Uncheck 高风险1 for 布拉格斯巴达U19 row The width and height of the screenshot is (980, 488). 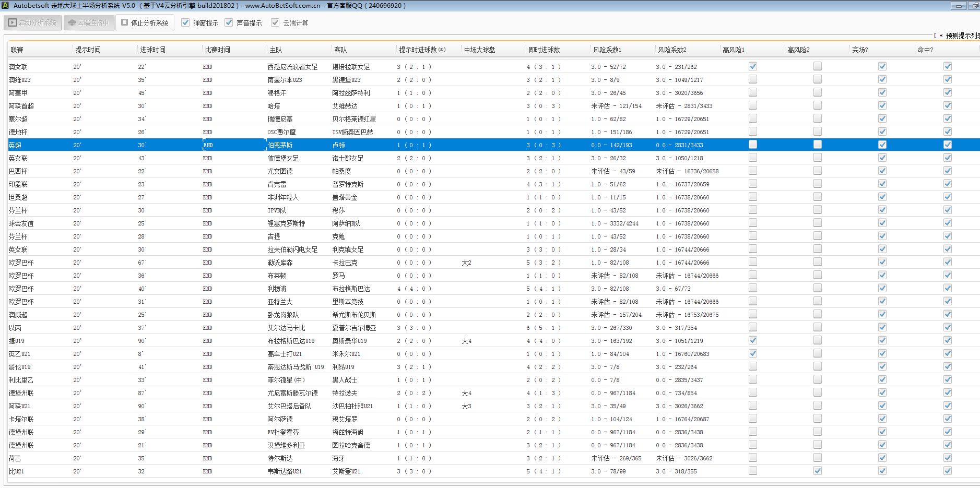752,340
